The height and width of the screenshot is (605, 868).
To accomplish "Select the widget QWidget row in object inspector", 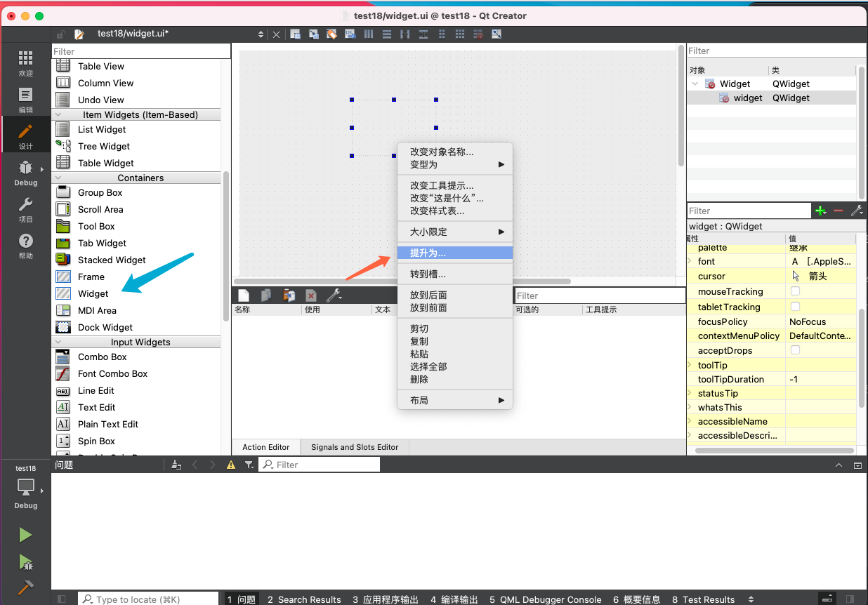I will (771, 98).
